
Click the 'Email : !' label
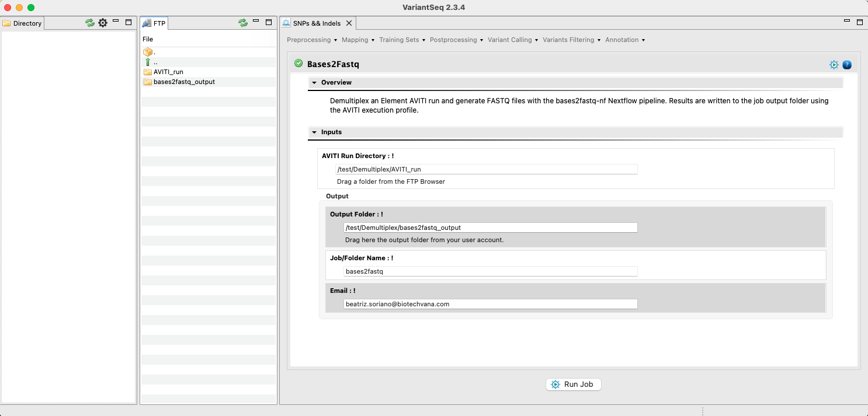point(342,291)
